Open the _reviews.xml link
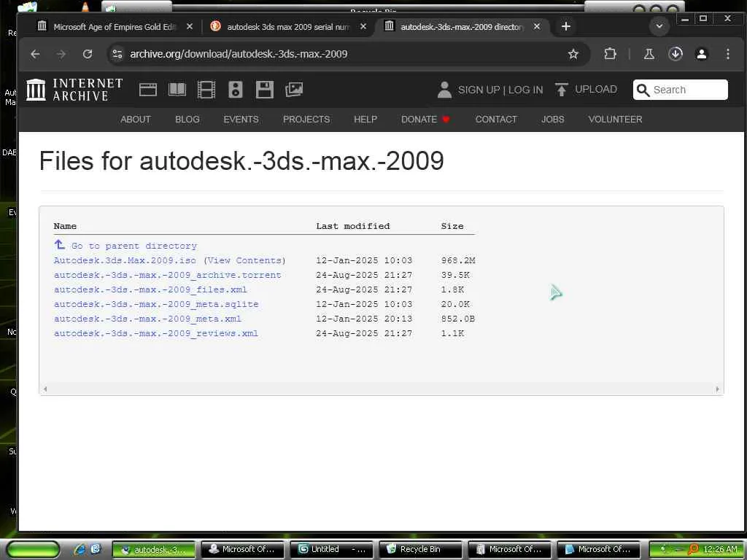This screenshot has width=747, height=560. pyautogui.click(x=156, y=333)
